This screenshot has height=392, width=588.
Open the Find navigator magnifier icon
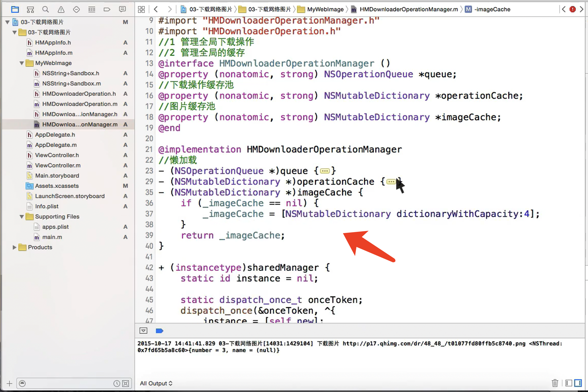pos(46,9)
